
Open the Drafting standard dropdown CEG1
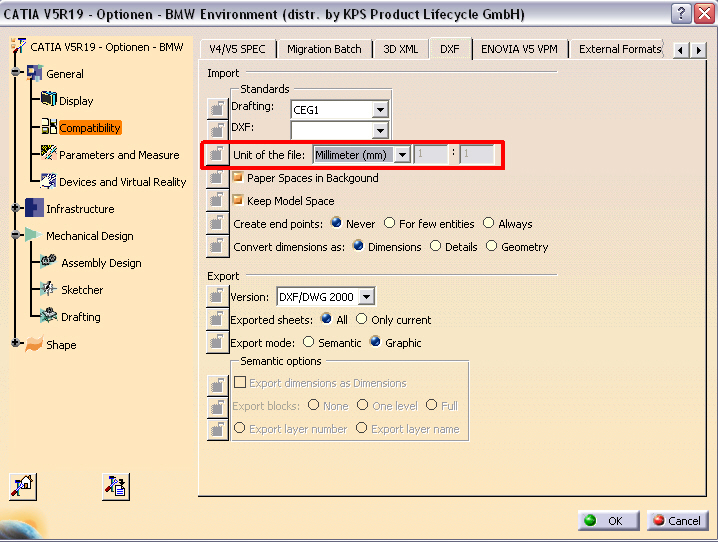coord(380,110)
